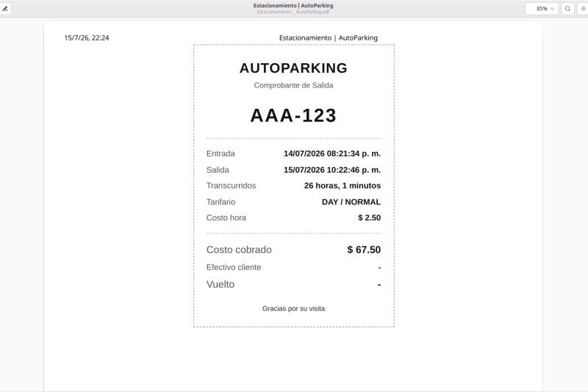Click the page header date 15/7/26, 22:24
Screen dimensions: 588x392
87,38
